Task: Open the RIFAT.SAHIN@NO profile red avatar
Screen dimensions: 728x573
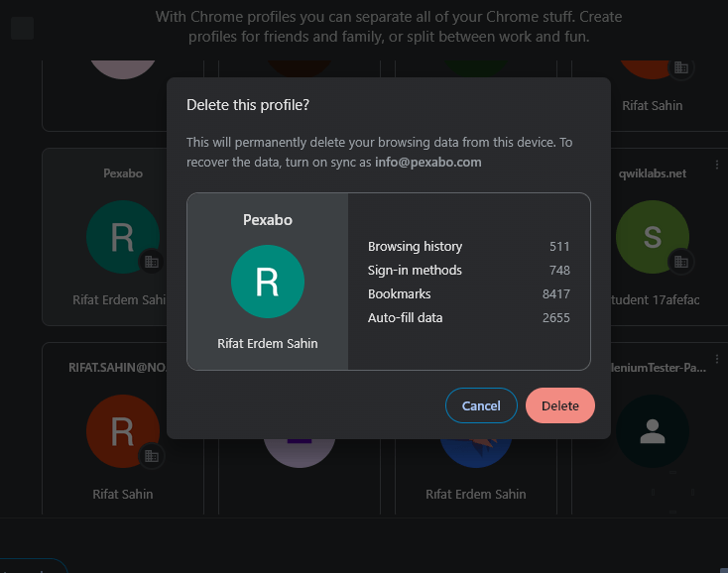Action: [123, 431]
